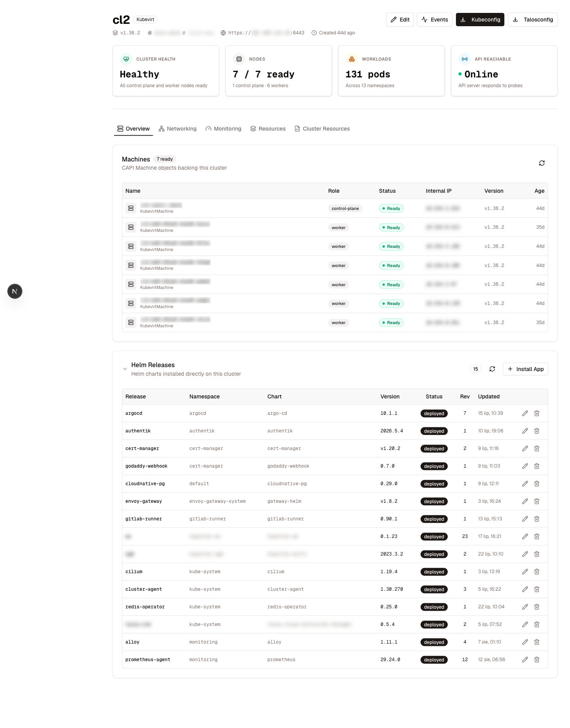Edit the cert-manager release
Image resolution: width=570 pixels, height=728 pixels.
pos(525,448)
